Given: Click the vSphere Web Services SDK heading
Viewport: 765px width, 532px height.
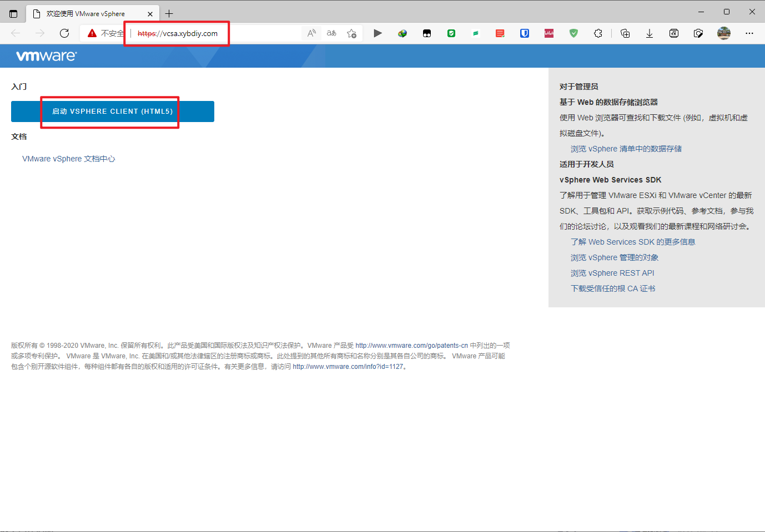Looking at the screenshot, I should [611, 180].
